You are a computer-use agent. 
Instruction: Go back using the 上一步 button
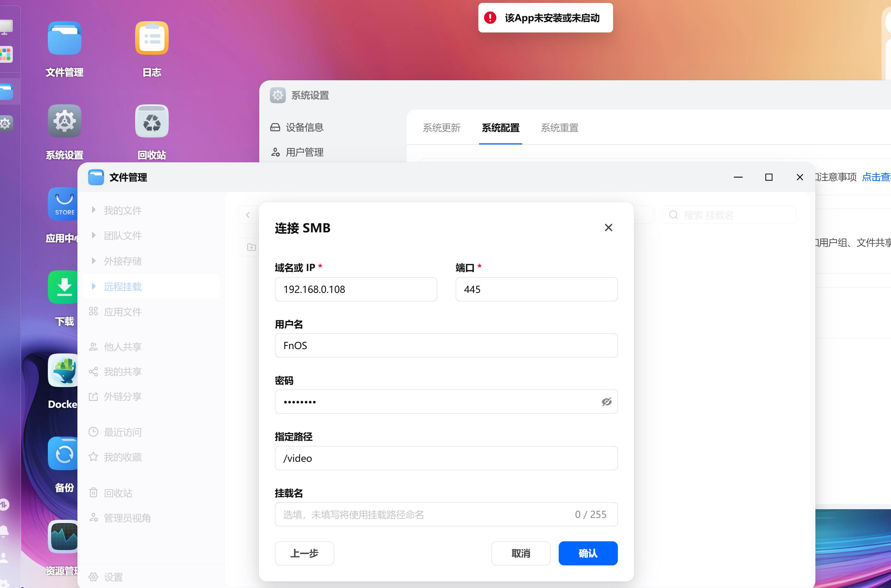pos(304,553)
